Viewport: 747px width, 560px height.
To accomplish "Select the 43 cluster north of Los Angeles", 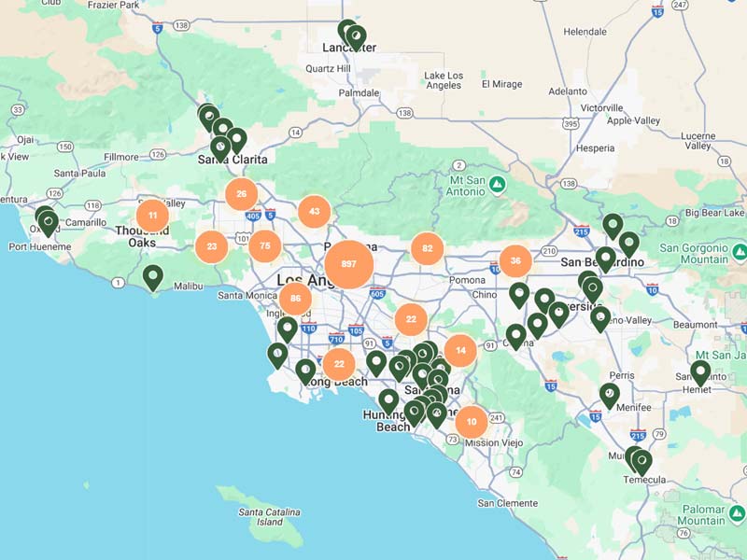I will (x=315, y=211).
